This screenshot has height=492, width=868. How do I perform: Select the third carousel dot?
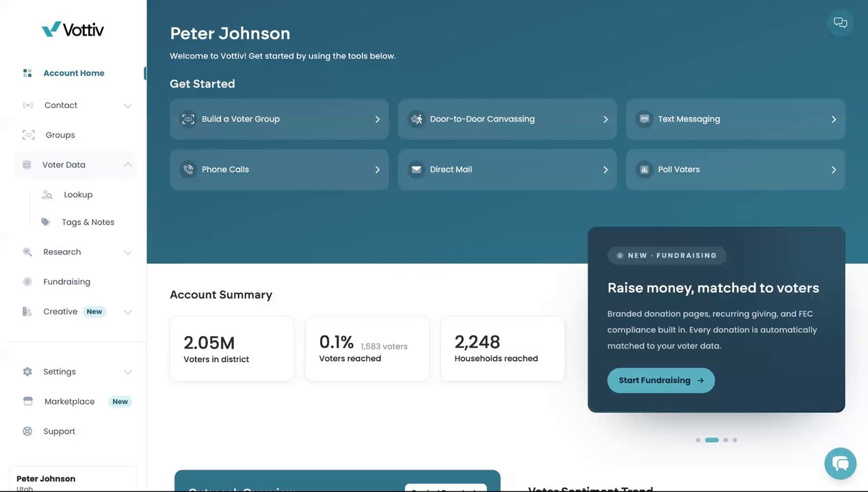click(x=726, y=440)
